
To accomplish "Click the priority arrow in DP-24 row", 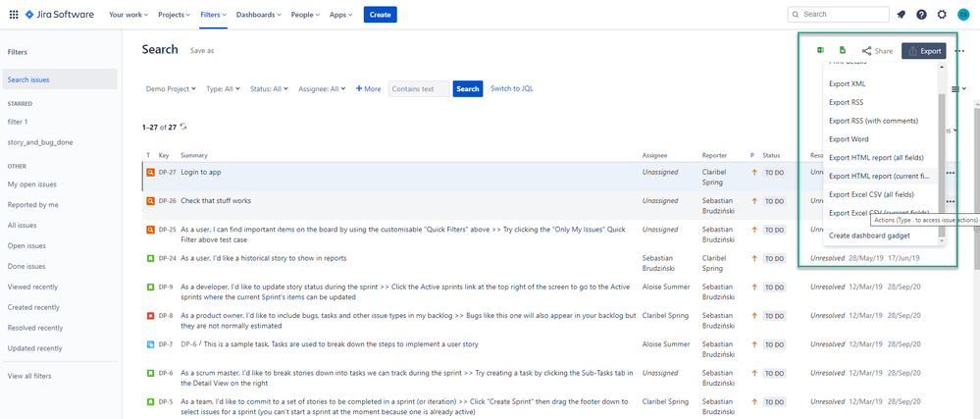I will click(754, 258).
